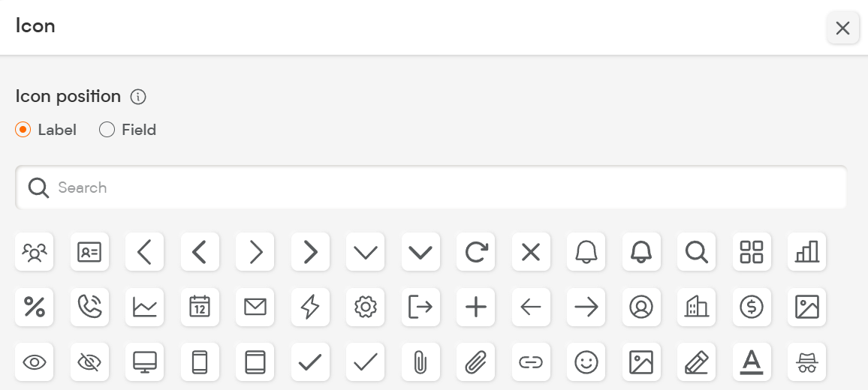The height and width of the screenshot is (390, 868).
Task: Select the incognito hat and glasses icon
Action: [x=806, y=362]
